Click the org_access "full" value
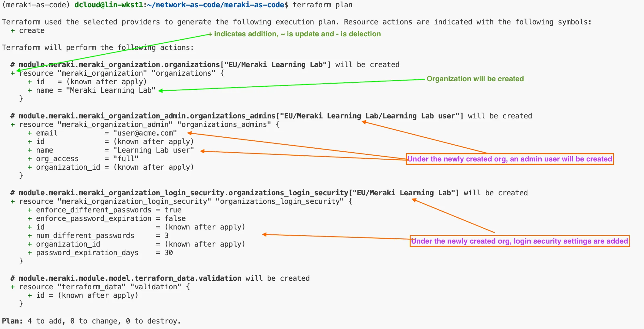 [x=126, y=159]
